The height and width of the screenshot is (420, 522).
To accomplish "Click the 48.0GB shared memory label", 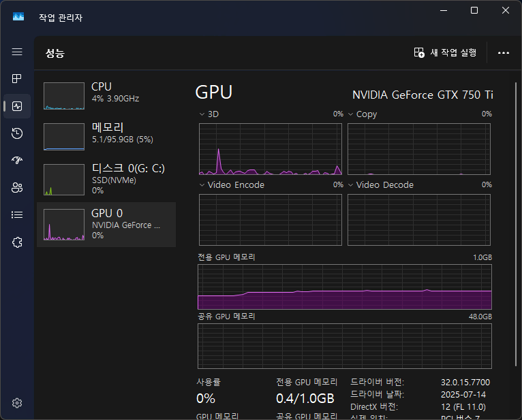I will coord(480,317).
